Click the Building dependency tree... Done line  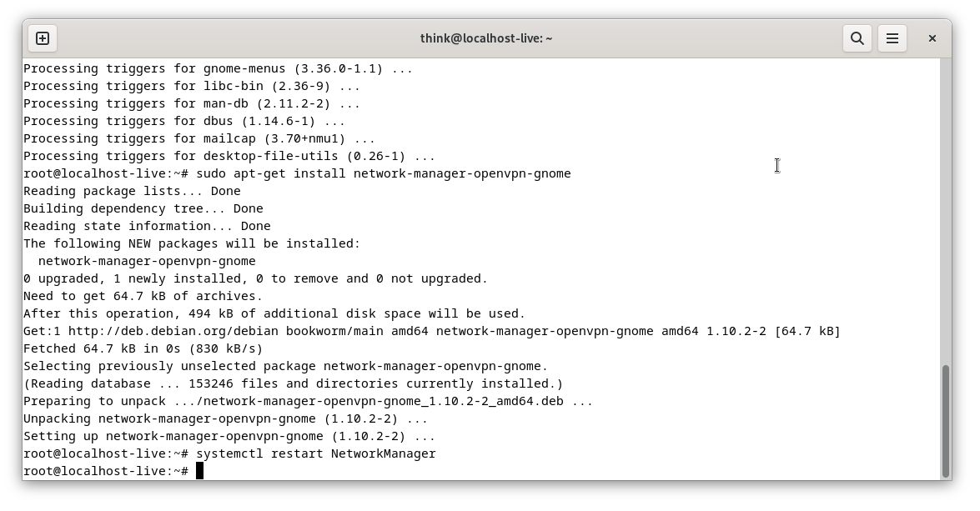(143, 208)
